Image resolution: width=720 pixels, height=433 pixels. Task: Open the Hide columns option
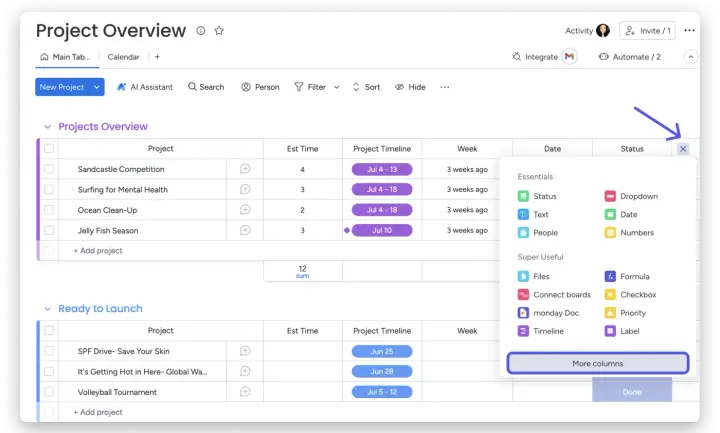coord(411,87)
